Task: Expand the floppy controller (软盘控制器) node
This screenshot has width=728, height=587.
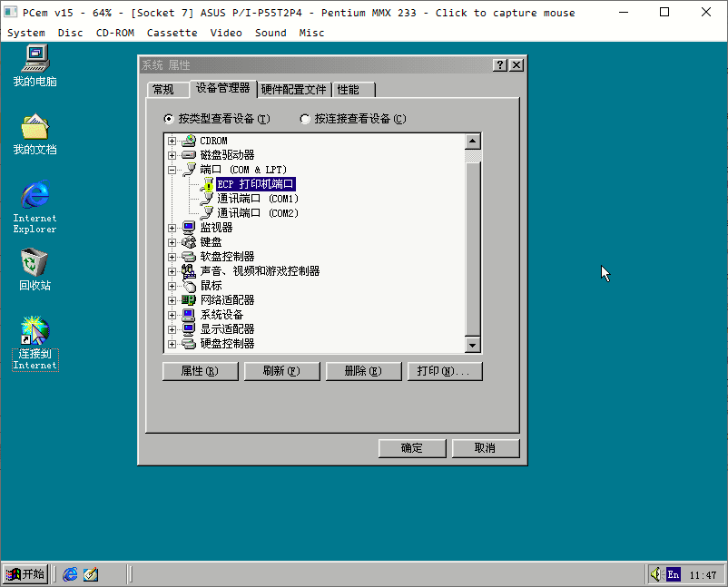Action: pyautogui.click(x=172, y=257)
